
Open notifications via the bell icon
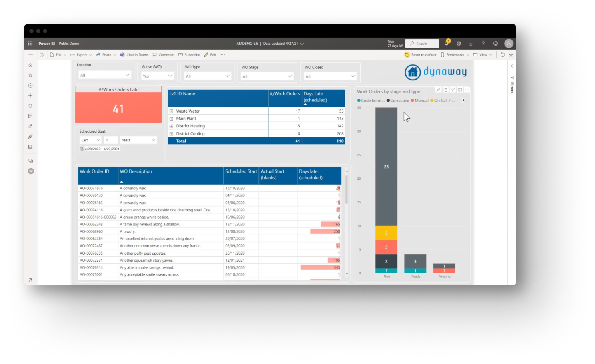coord(446,43)
